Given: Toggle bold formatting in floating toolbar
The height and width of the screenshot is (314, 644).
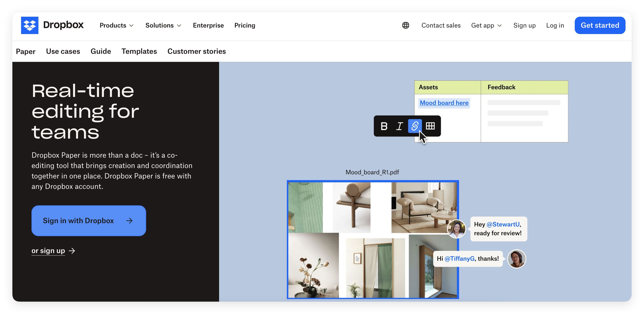Looking at the screenshot, I should click(x=384, y=126).
